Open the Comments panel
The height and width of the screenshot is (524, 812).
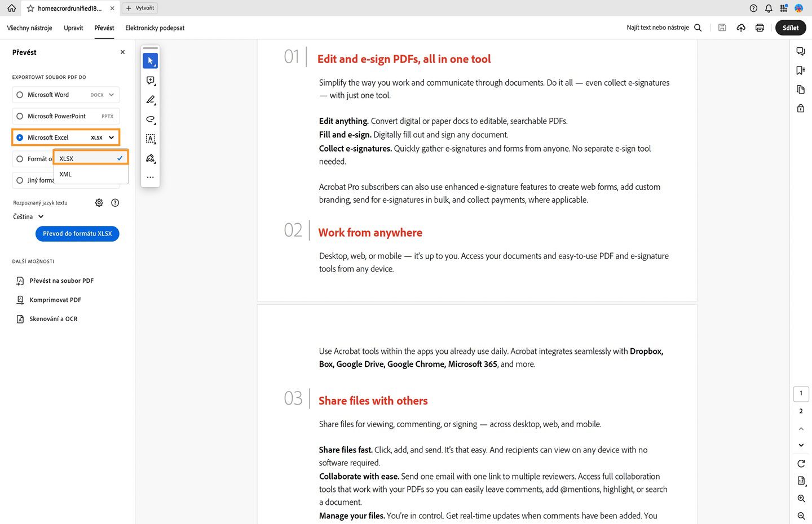click(801, 51)
